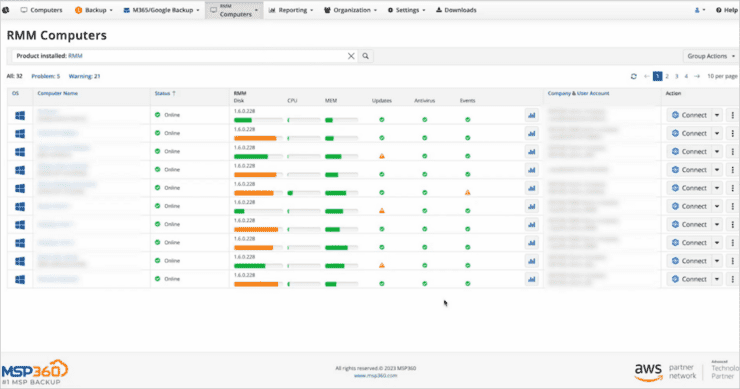Open kebab menu for last computer row
Viewport: 740px width, 389px height.
(x=732, y=279)
